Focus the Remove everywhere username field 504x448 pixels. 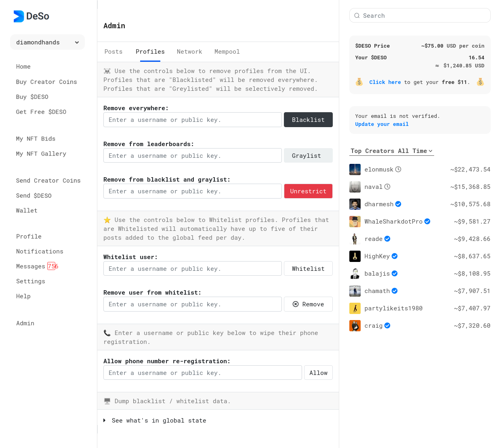(193, 120)
